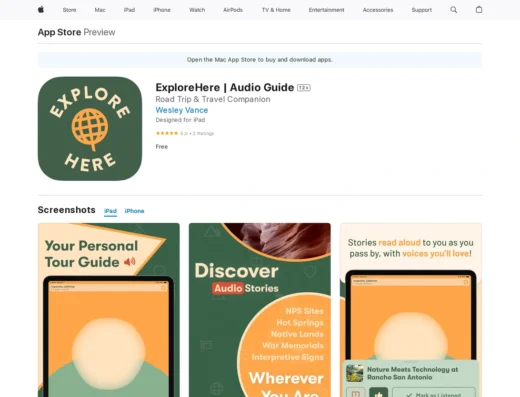Click the 'Screenshots' section heading
The height and width of the screenshot is (397, 520).
66,210
